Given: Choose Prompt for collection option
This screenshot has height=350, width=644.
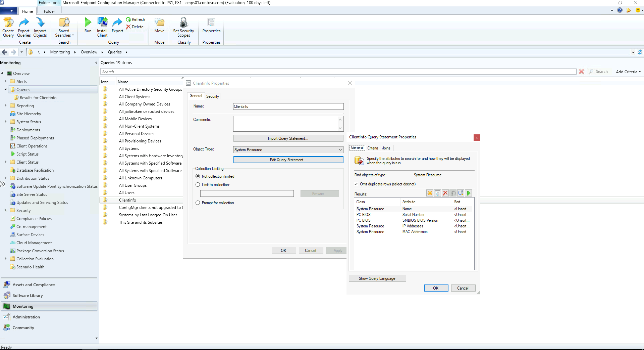Looking at the screenshot, I should tap(198, 203).
